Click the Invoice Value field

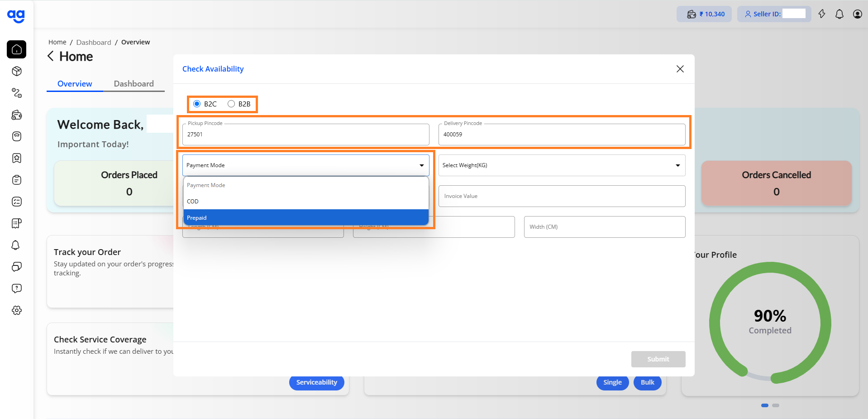561,196
